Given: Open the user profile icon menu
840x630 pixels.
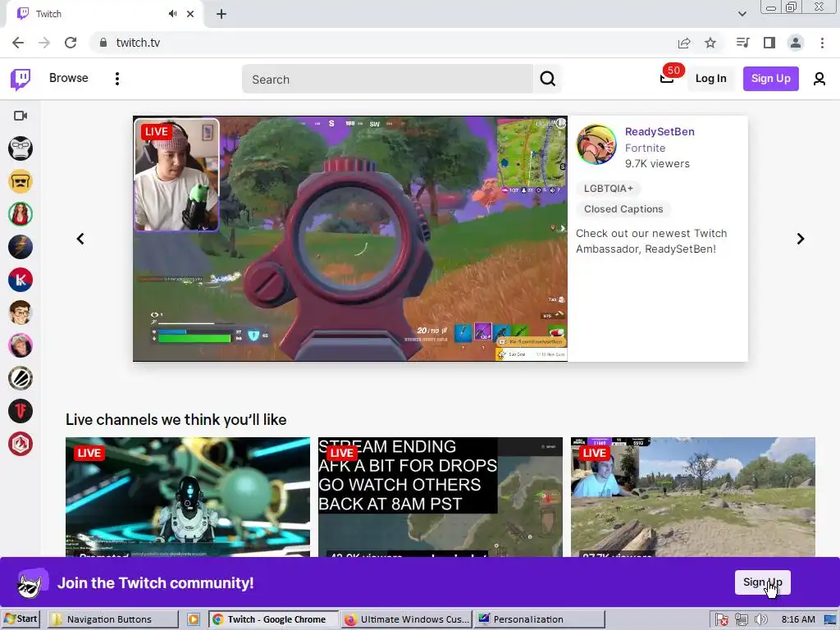Looking at the screenshot, I should [819, 79].
